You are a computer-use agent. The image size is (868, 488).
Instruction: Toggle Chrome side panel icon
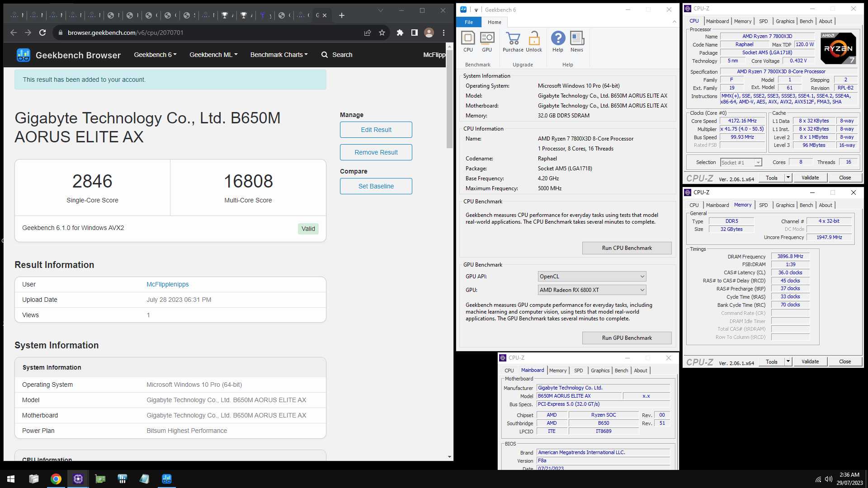414,33
